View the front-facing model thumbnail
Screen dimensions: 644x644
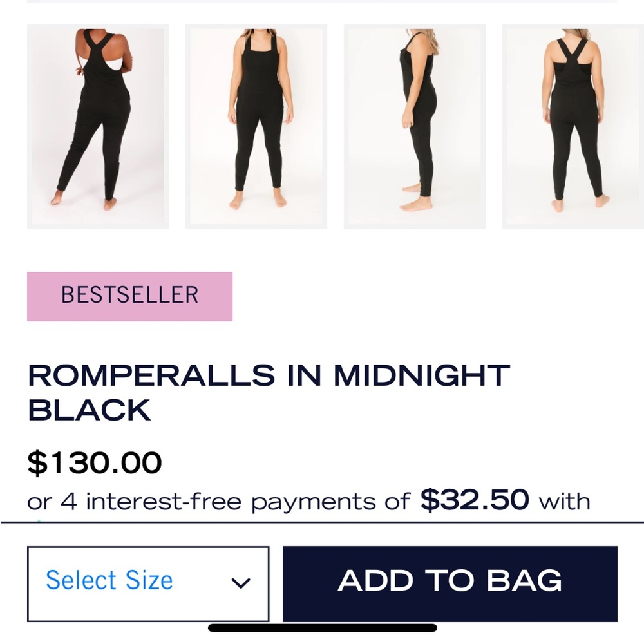[256, 126]
